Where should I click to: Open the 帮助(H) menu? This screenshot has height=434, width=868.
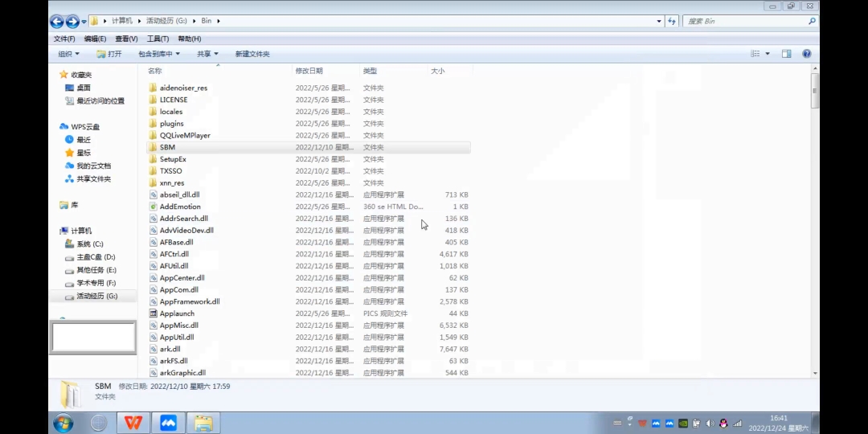coord(190,39)
